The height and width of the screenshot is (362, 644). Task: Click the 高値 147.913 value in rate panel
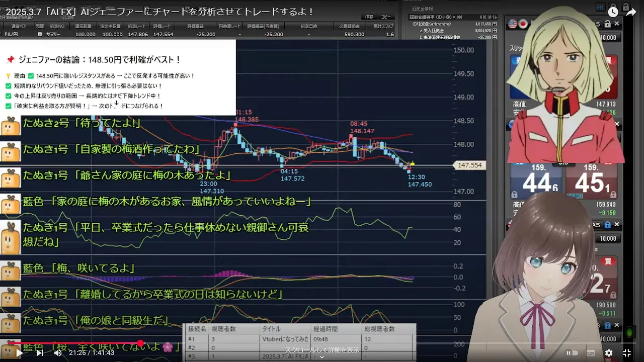coord(606,105)
